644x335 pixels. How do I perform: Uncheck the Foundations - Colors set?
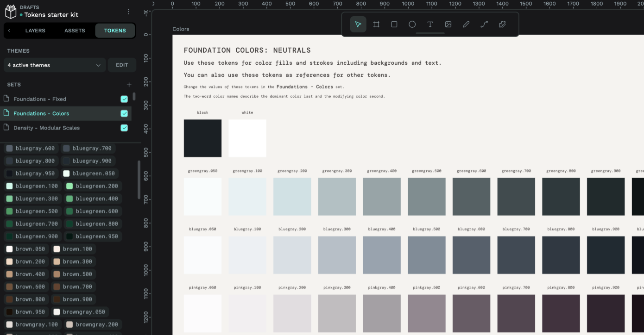click(124, 113)
